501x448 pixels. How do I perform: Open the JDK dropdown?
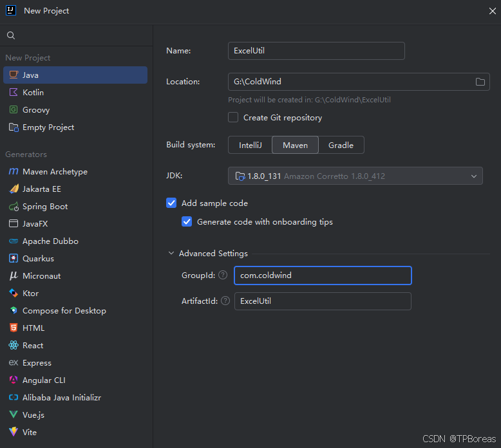point(355,176)
